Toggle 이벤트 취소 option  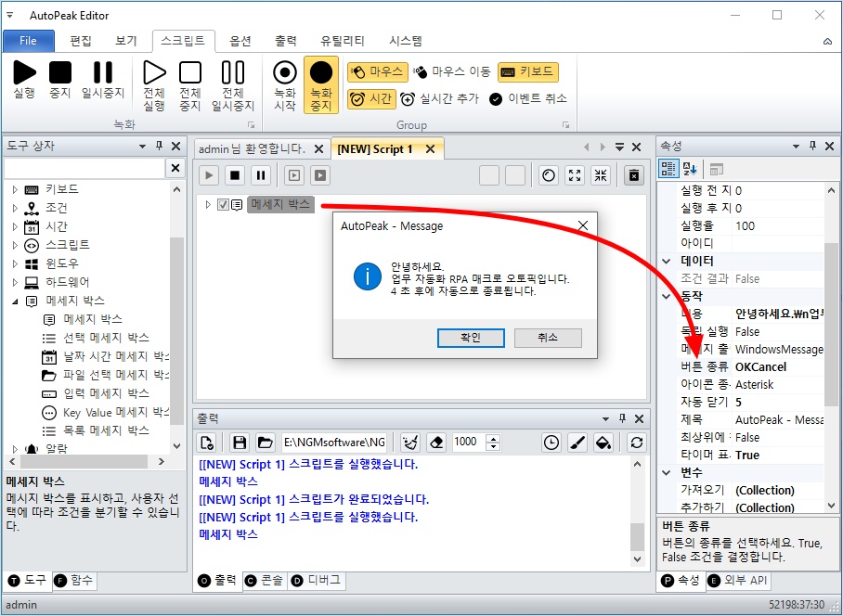(x=528, y=99)
